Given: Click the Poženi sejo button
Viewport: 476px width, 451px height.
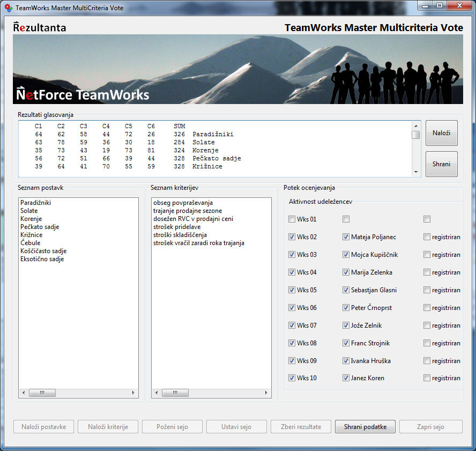Looking at the screenshot, I should pyautogui.click(x=173, y=427).
